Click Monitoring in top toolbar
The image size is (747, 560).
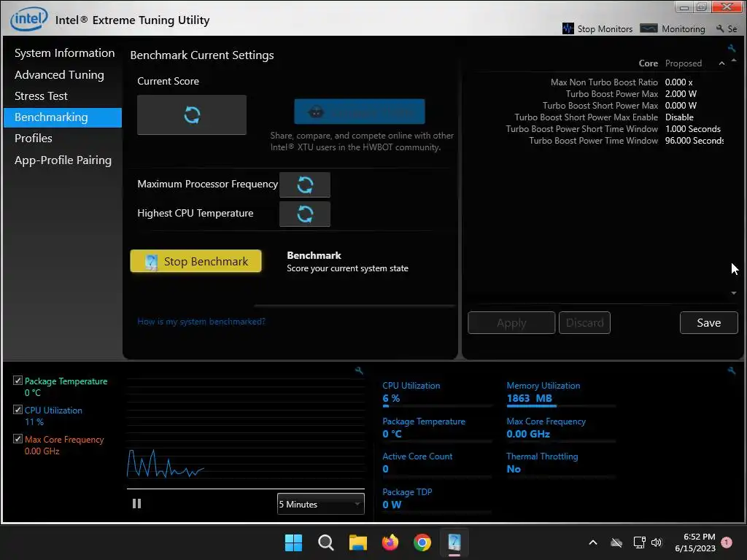pos(672,28)
